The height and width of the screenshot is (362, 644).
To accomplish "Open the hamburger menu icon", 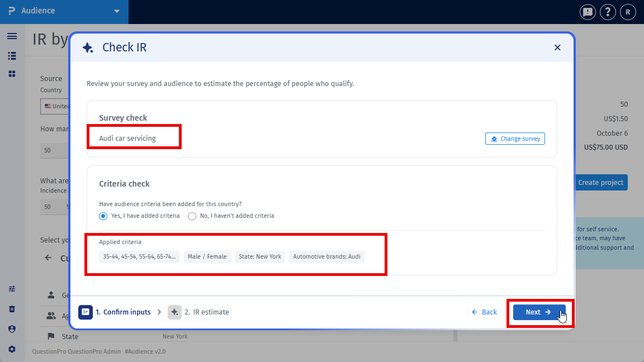I will (12, 36).
